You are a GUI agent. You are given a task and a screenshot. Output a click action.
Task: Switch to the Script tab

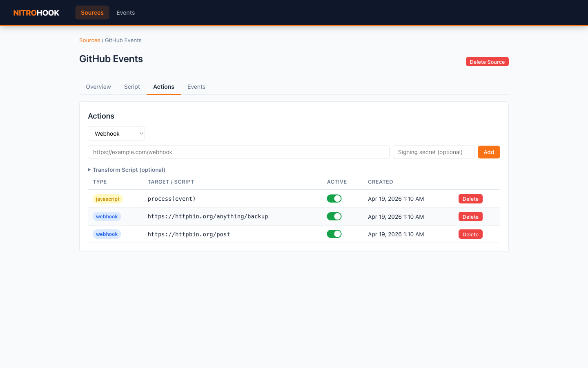(x=132, y=87)
